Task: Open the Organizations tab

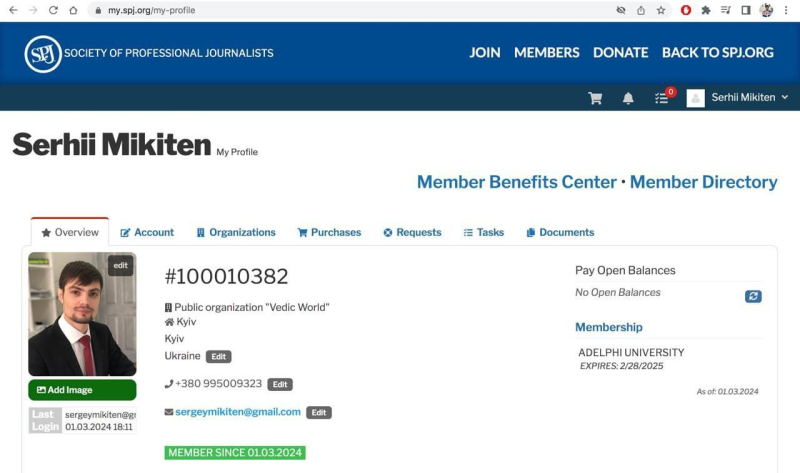Action: click(x=236, y=233)
